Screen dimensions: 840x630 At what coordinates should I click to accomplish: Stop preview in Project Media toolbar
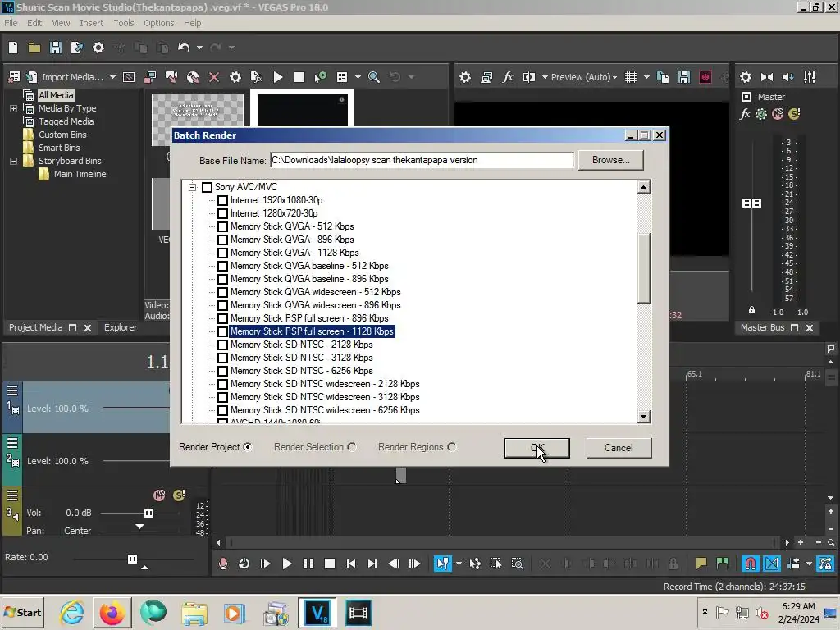coord(299,77)
